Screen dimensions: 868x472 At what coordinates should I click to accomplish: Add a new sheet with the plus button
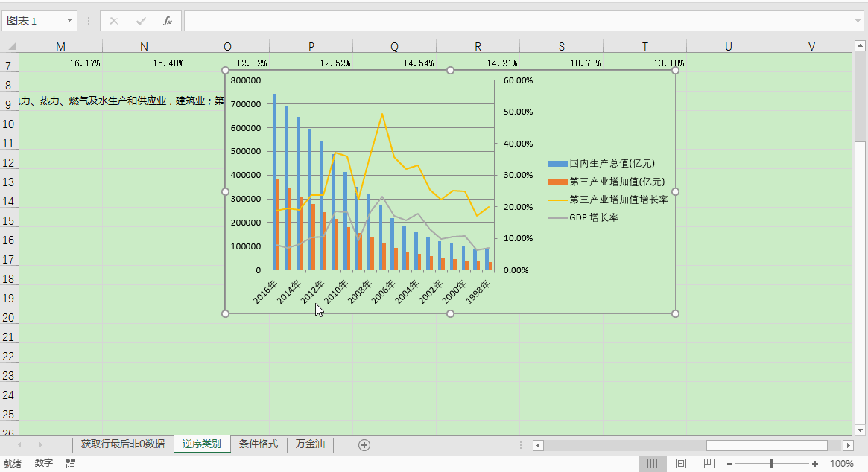(x=364, y=444)
